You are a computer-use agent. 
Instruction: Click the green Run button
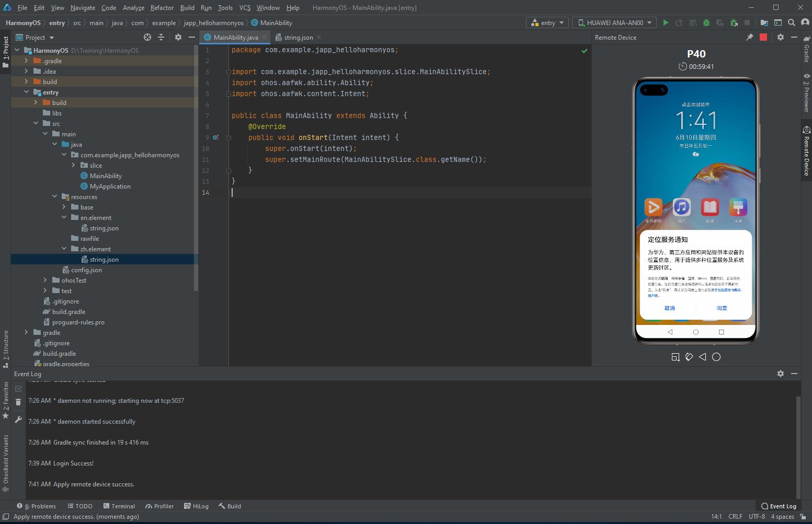pos(666,23)
